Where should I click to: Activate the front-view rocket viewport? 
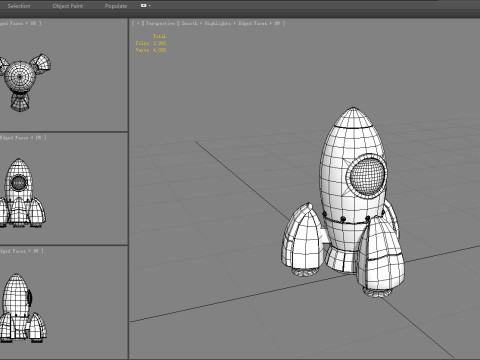[63, 189]
